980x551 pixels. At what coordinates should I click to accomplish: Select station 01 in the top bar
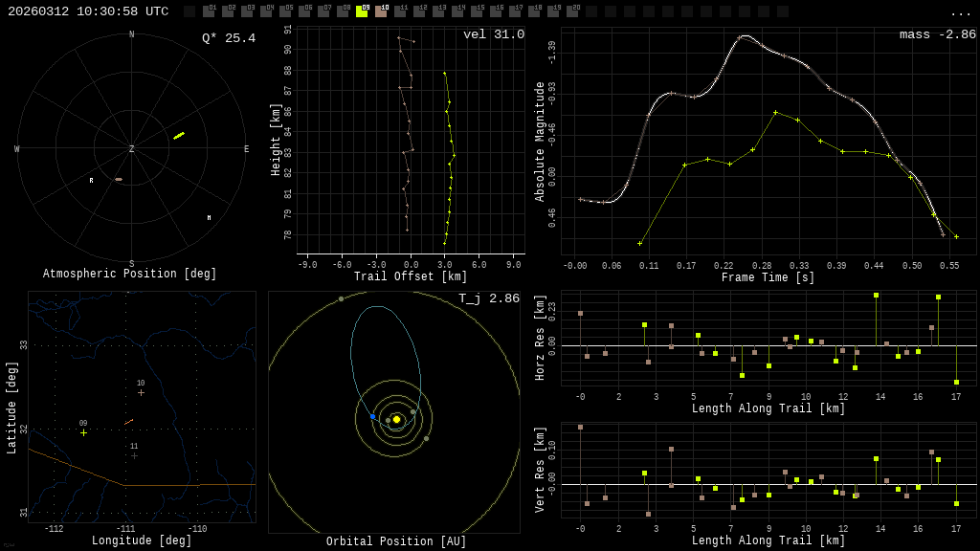(209, 11)
